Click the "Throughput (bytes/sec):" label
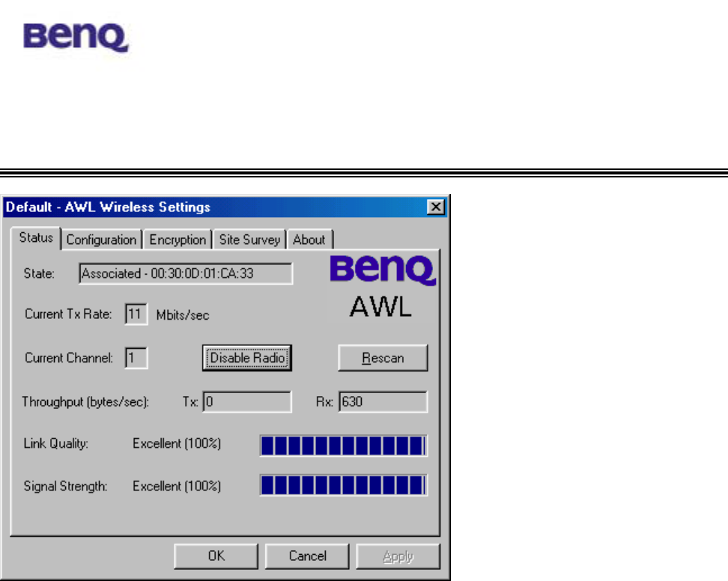 [x=85, y=402]
